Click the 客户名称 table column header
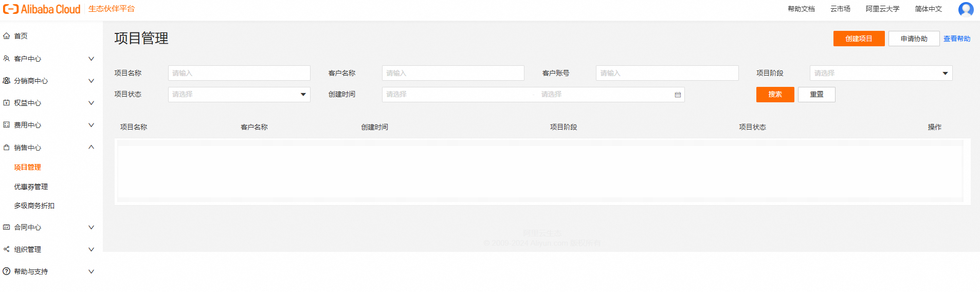980x292 pixels. pos(254,127)
